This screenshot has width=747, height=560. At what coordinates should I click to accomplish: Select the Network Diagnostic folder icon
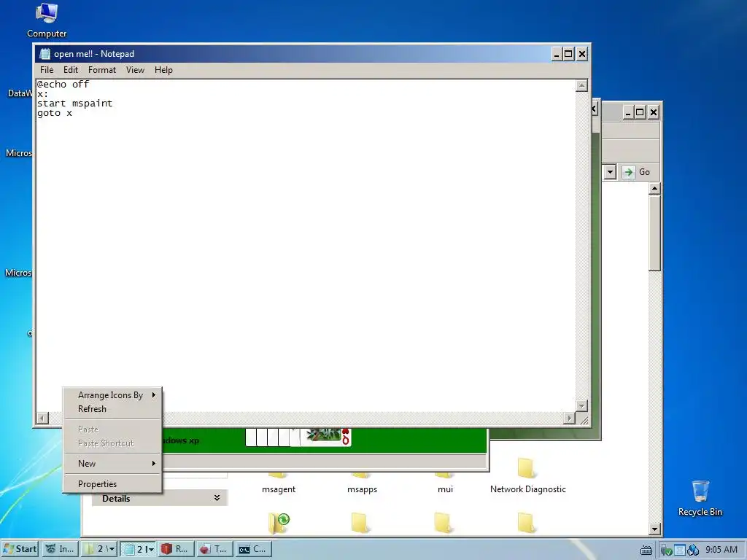[526, 468]
